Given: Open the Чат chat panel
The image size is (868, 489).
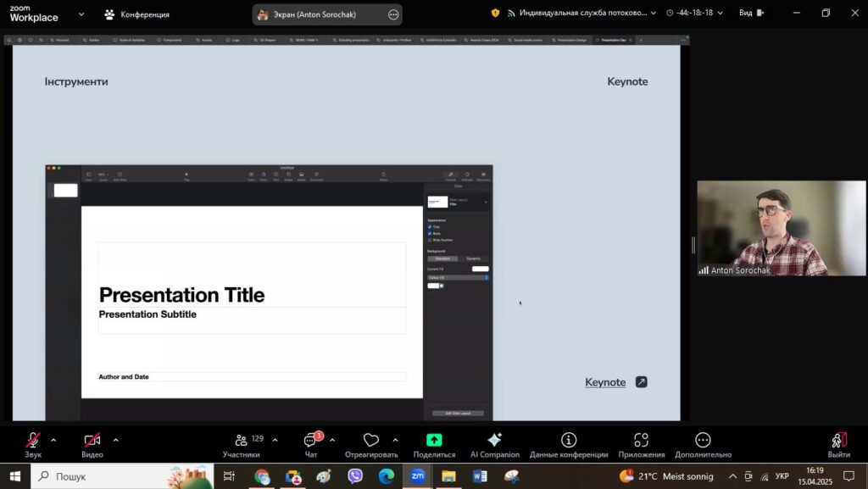Looking at the screenshot, I should coord(311,445).
